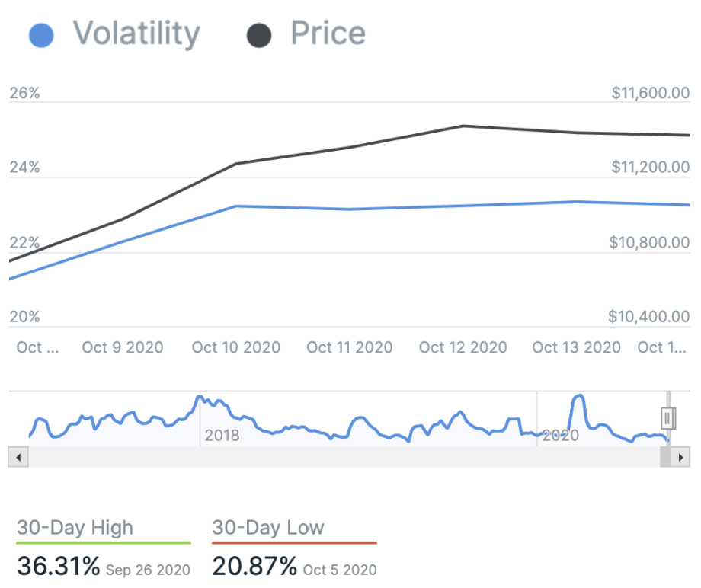
Task: Click the 30-Day Low heading
Action: [x=268, y=527]
